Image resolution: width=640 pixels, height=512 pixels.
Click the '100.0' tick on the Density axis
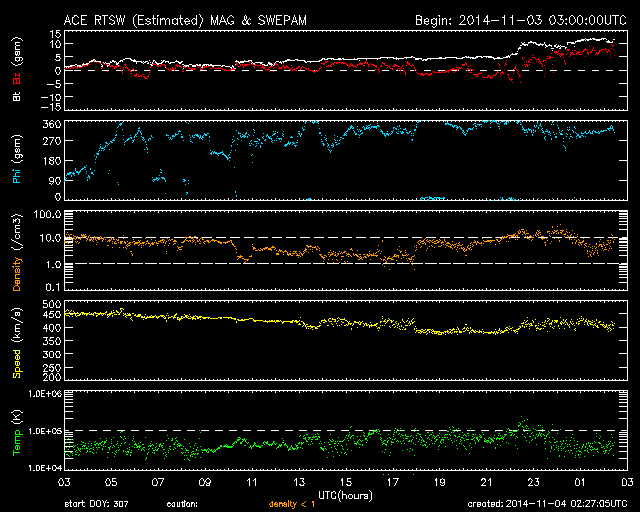47,214
